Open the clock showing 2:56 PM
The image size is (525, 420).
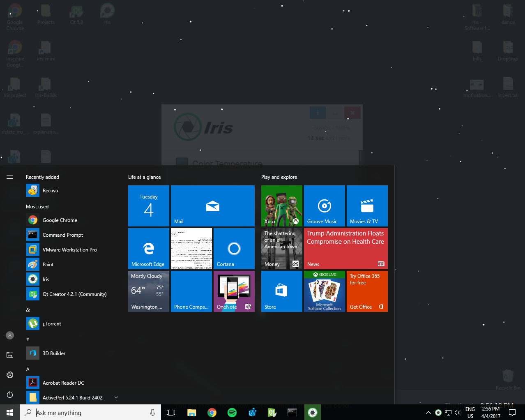(491, 413)
